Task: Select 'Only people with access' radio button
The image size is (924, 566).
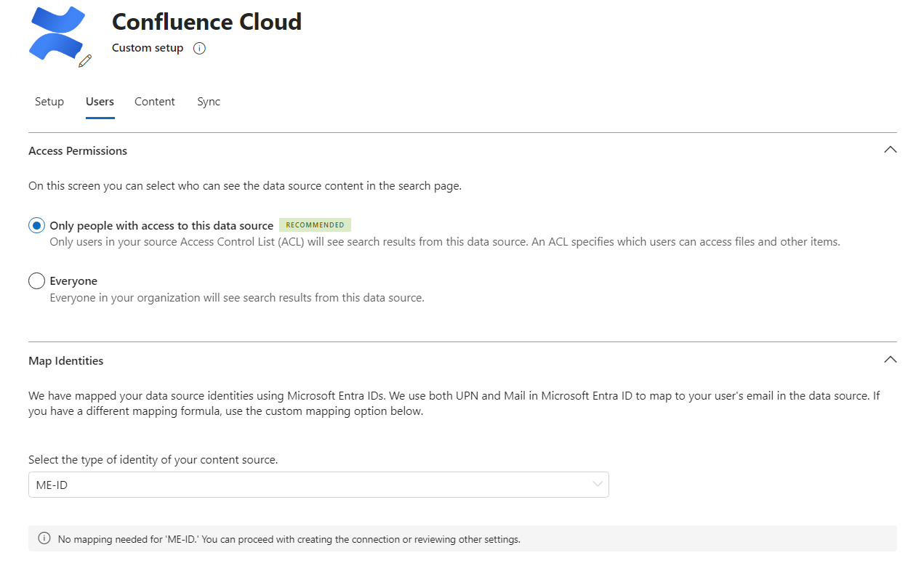Action: tap(36, 225)
